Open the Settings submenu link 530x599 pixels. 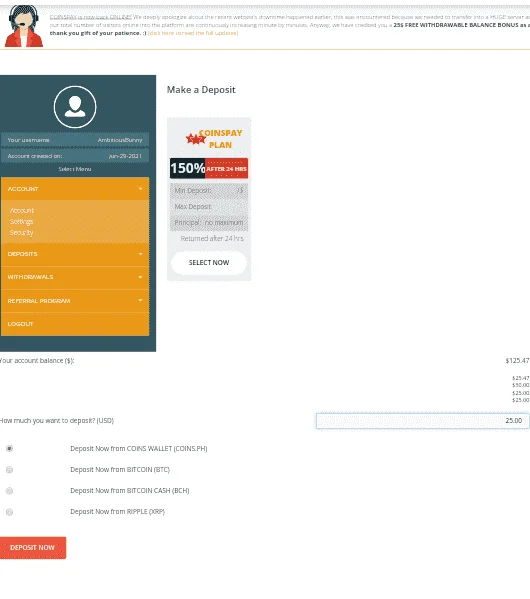coord(21,222)
